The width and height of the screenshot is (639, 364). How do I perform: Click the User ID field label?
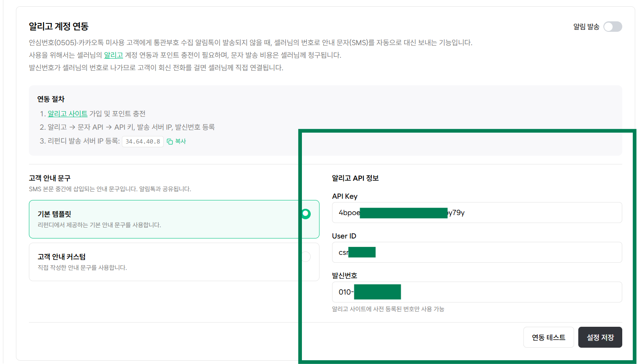(344, 236)
